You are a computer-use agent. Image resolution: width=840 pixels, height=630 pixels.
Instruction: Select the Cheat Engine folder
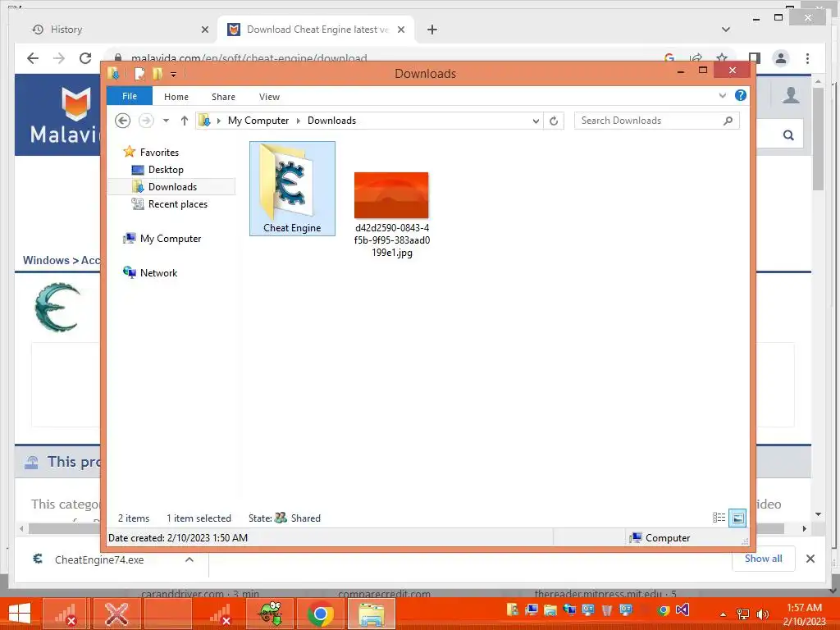pyautogui.click(x=292, y=189)
